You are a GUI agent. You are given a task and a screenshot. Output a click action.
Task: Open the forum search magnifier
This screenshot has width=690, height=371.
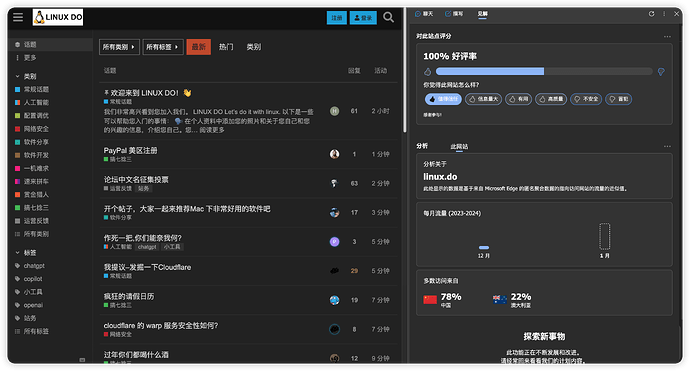(x=388, y=17)
